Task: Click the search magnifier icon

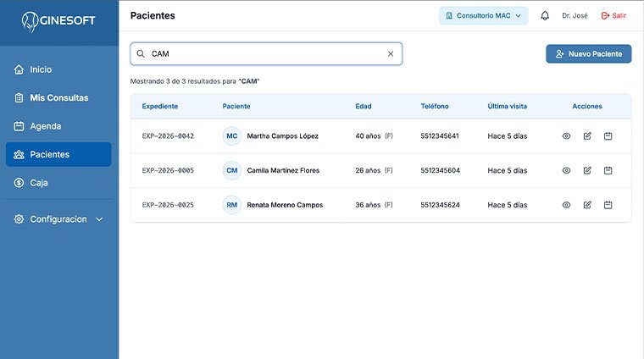Action: click(x=141, y=53)
